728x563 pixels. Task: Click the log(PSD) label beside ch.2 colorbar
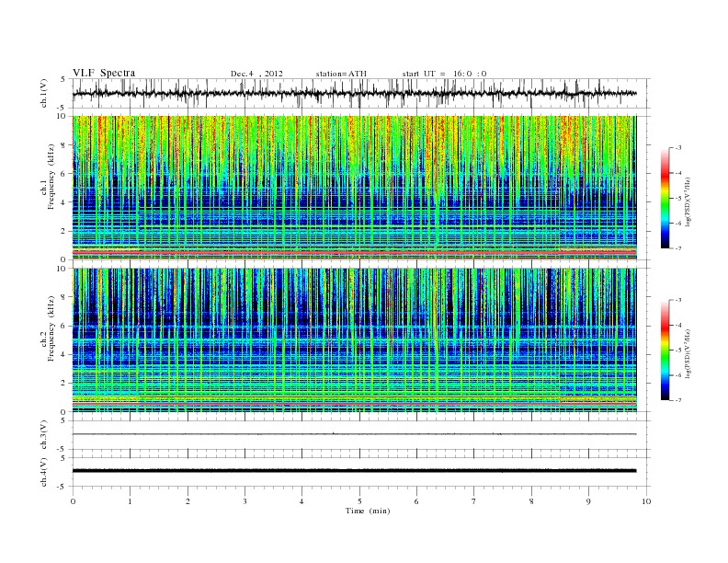(x=688, y=353)
